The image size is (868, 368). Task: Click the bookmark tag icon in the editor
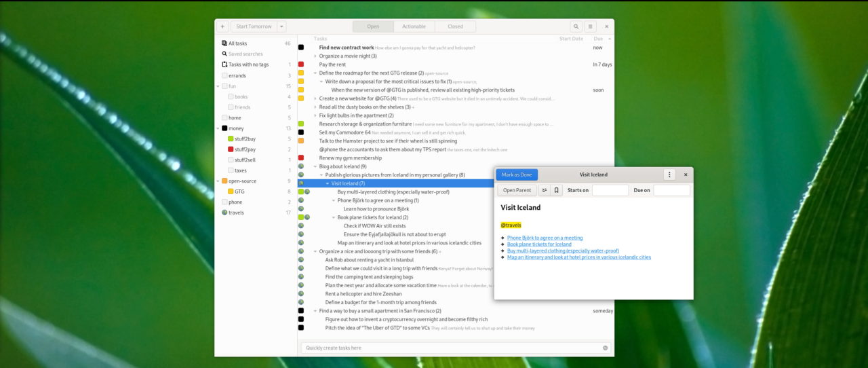tap(556, 191)
